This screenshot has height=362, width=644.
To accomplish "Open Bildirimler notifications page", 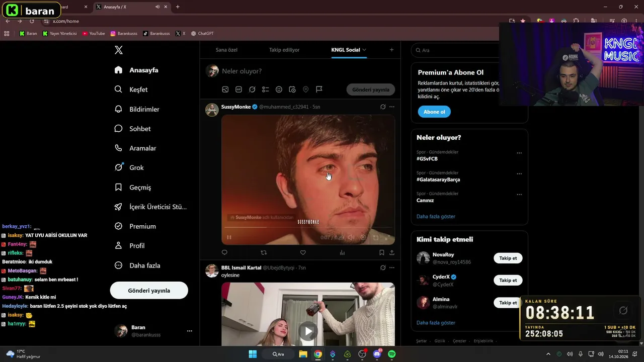I will 137,109.
